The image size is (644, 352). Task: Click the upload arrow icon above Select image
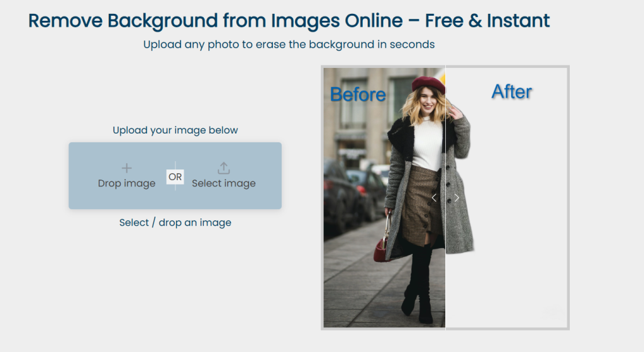pyautogui.click(x=223, y=168)
